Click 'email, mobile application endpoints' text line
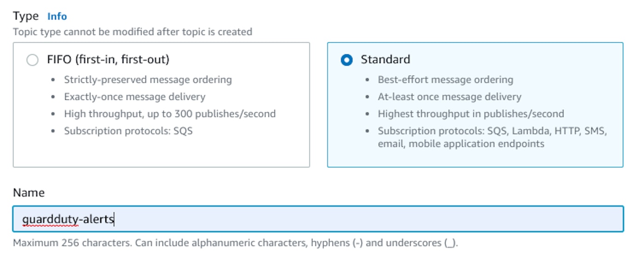This screenshot has width=644, height=259. (x=461, y=144)
